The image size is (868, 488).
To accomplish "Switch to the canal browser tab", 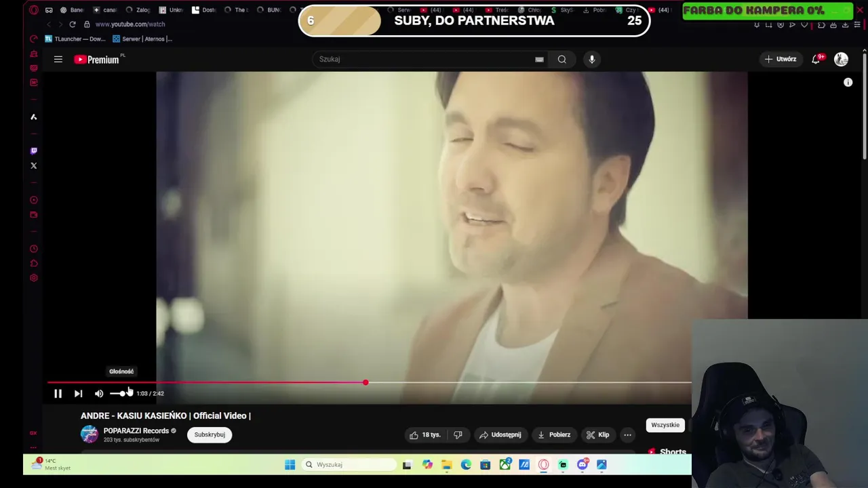I will click(104, 10).
